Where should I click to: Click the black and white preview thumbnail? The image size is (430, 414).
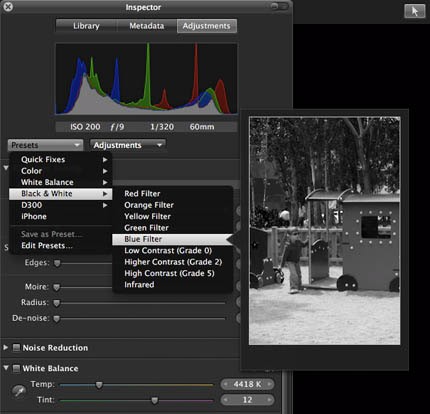point(325,231)
